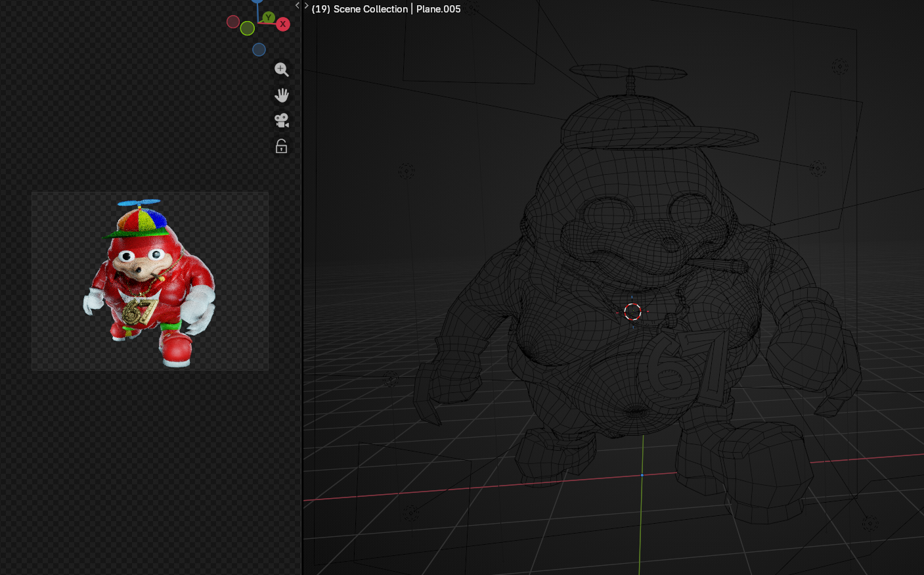
Task: Switch to camera view using the camera icon
Action: tap(281, 120)
